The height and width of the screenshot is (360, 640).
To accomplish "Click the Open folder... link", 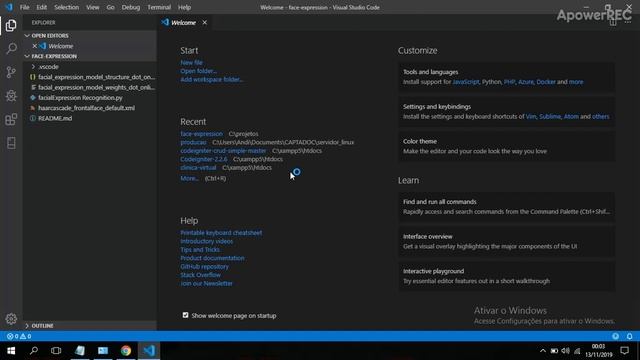I will tap(199, 71).
